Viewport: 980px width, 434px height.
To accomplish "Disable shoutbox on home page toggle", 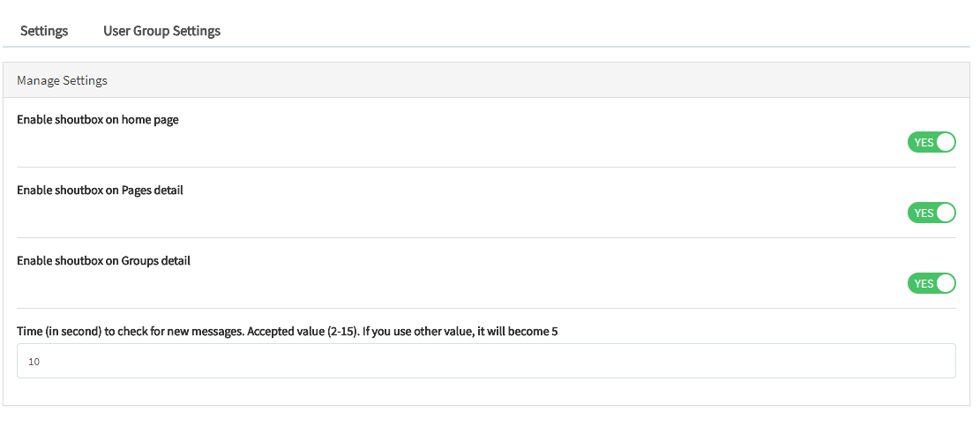I will (931, 142).
